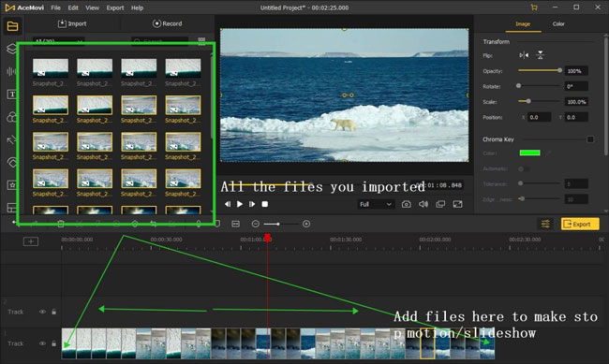Click the Rotate degrees value field
Image resolution: width=609 pixels, height=364 pixels.
click(576, 86)
